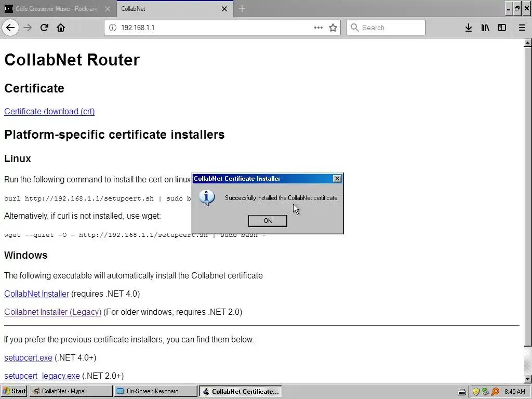Click the network tray icon
The width and height of the screenshot is (532, 399).
click(x=486, y=392)
